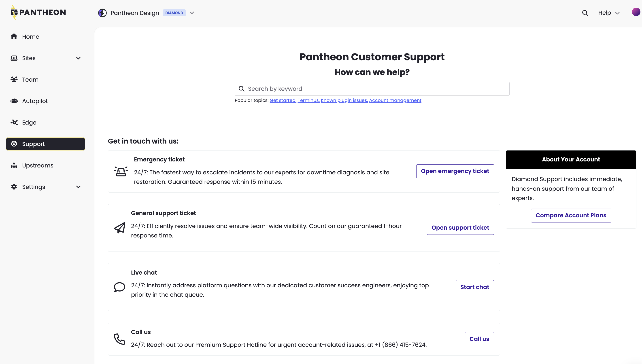The height and width of the screenshot is (364, 642).
Task: Click the DIAMOND plan badge
Action: pos(174,13)
